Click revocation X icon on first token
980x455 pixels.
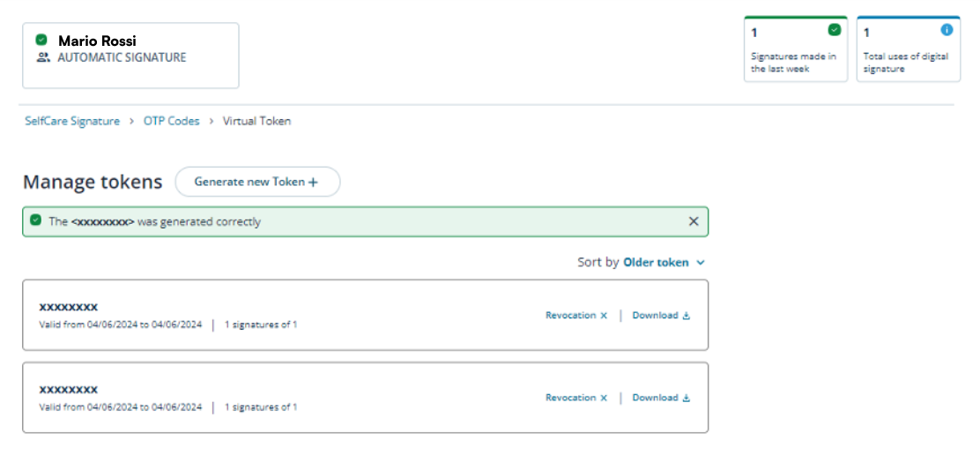tap(604, 316)
